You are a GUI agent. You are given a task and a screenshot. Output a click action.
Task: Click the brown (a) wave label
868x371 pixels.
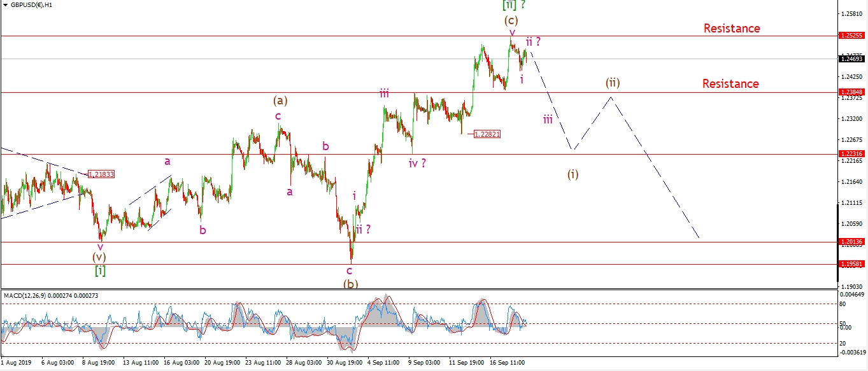tap(280, 100)
